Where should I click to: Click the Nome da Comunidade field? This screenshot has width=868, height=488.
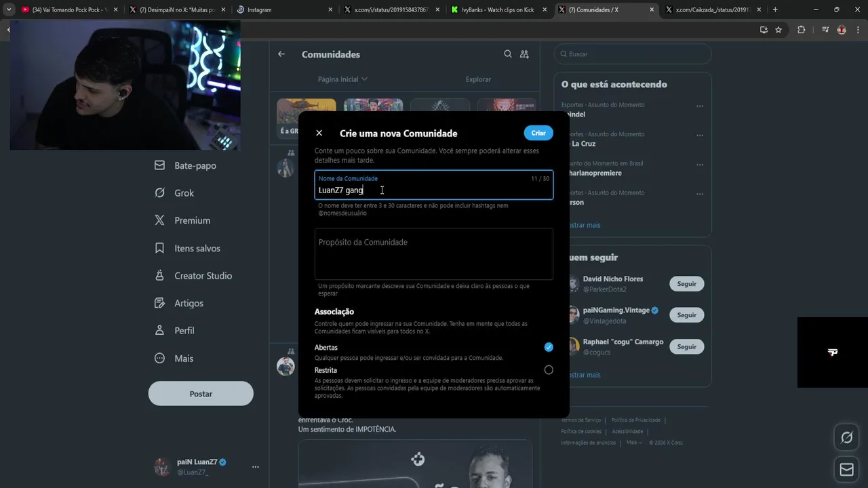434,185
